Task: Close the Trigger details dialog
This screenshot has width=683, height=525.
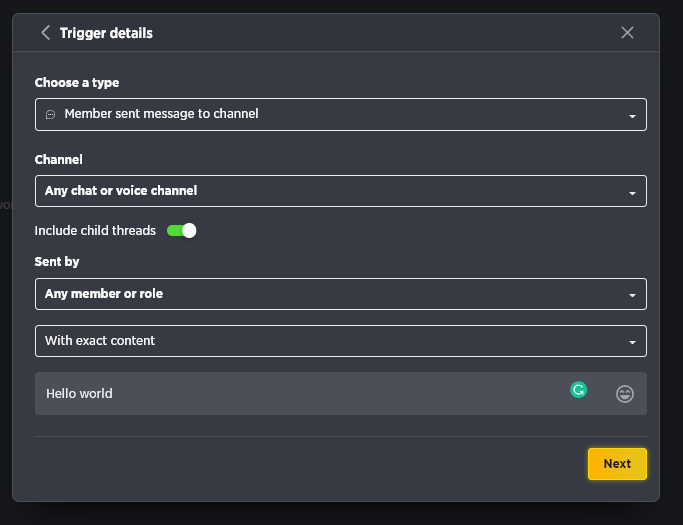Action: (627, 33)
